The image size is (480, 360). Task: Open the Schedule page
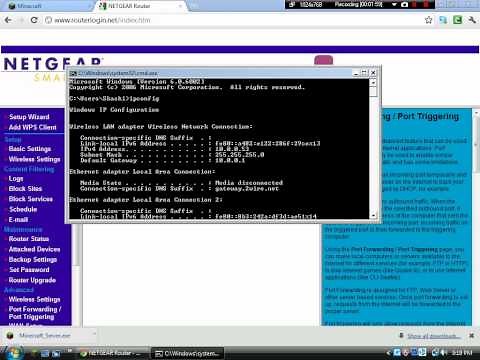23,209
